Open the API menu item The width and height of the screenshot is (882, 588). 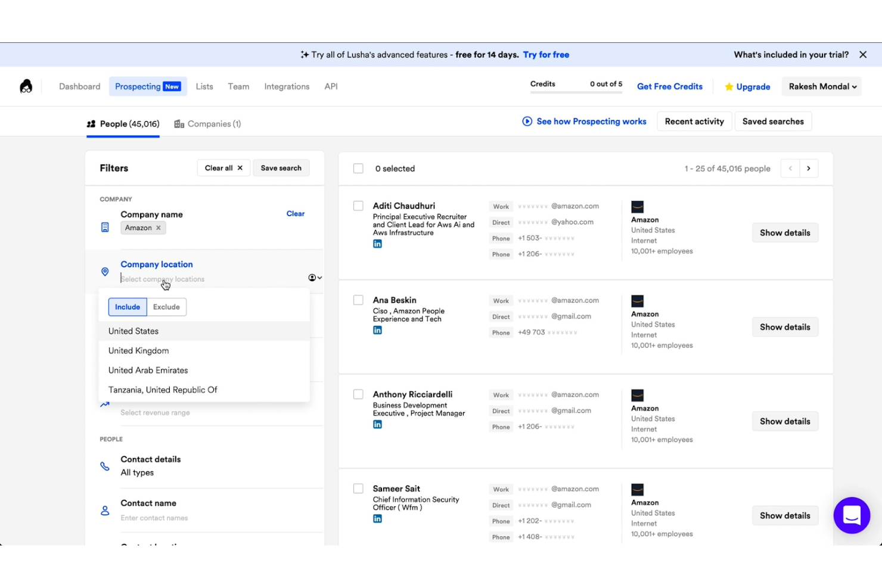pos(331,86)
